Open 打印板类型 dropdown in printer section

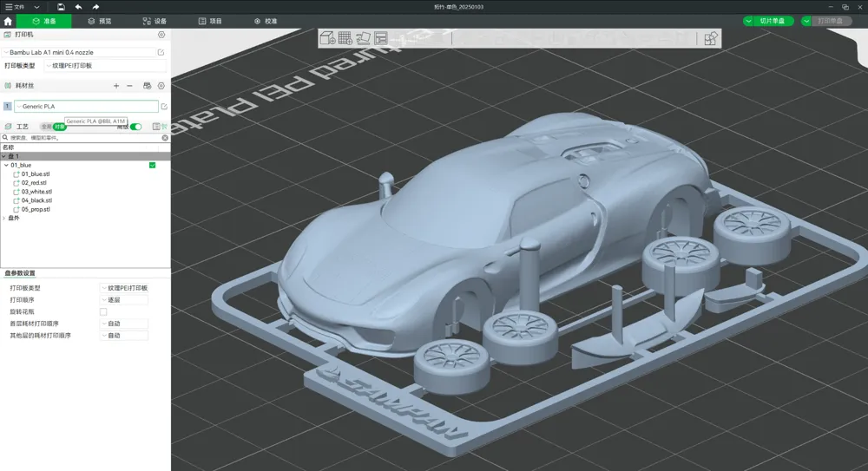pyautogui.click(x=105, y=65)
